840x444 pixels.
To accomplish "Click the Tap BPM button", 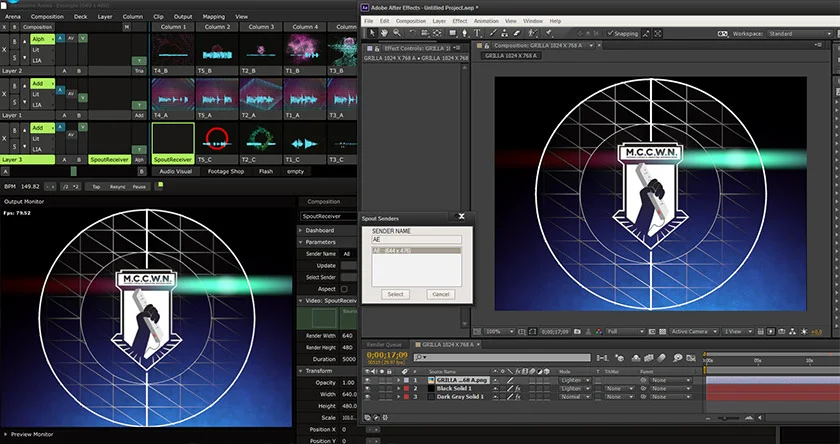I will click(x=96, y=186).
